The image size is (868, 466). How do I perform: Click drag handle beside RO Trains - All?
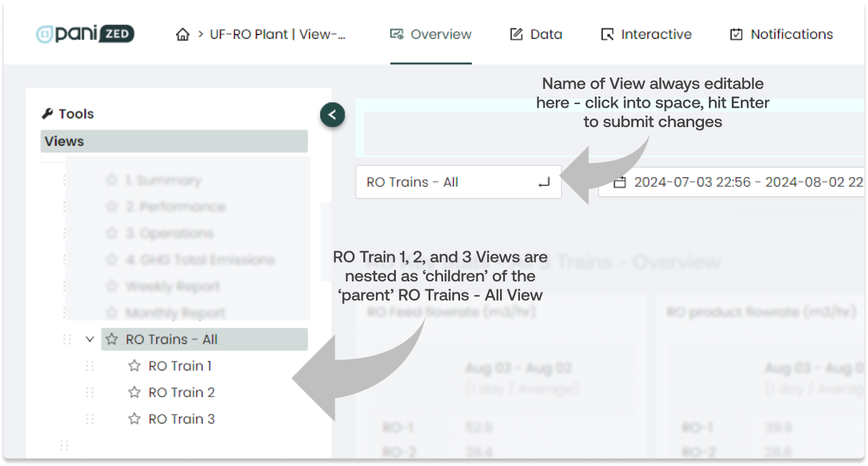[67, 340]
